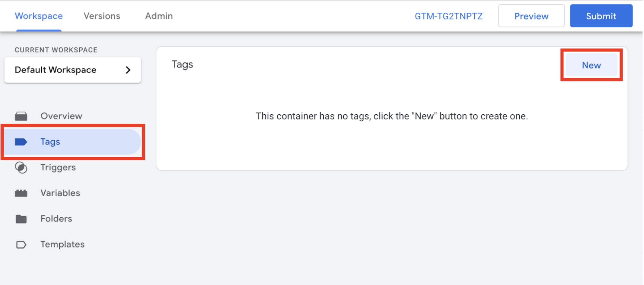Open the Admin tab

tap(159, 16)
